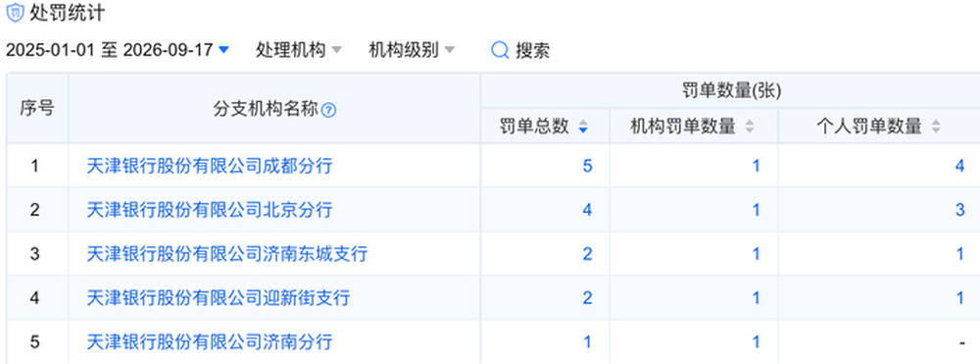Viewport: 980px width, 364px height.
Task: Click the magnifier search icon
Action: tap(500, 50)
